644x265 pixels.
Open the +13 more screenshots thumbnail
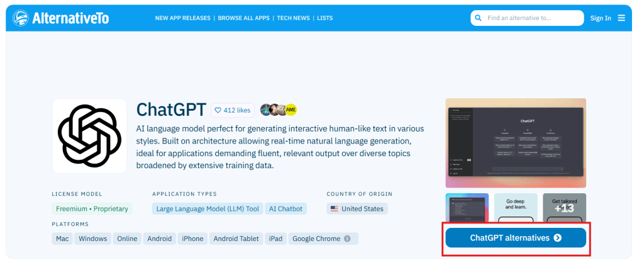click(564, 208)
